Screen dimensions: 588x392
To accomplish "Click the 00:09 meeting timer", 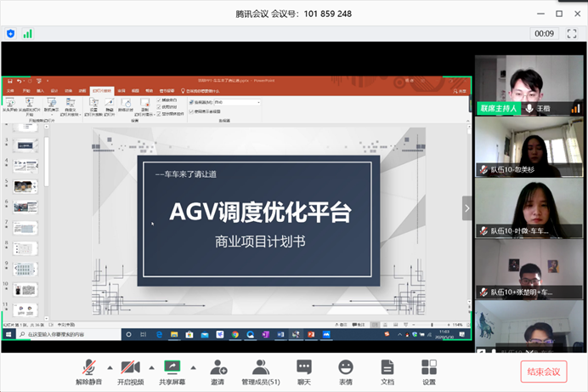I will pyautogui.click(x=544, y=33).
